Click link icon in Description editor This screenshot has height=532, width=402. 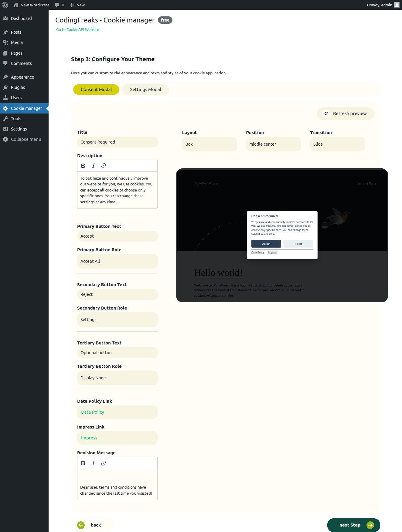click(x=104, y=166)
